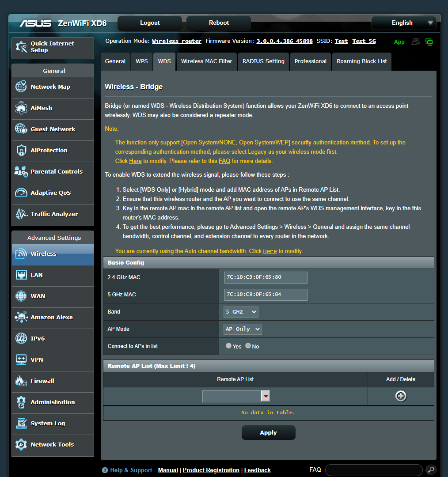Click the Parental Controls icon
Screen dimensions: 448x477
[x=21, y=171]
